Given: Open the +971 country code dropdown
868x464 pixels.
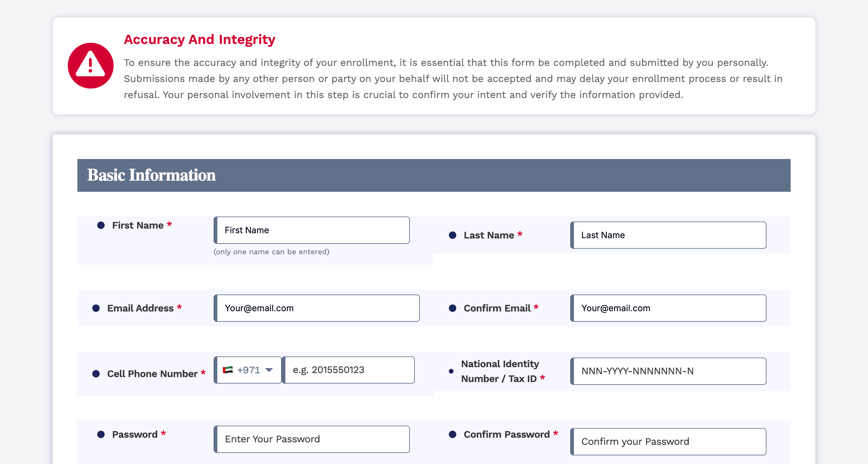Looking at the screenshot, I should pyautogui.click(x=248, y=370).
